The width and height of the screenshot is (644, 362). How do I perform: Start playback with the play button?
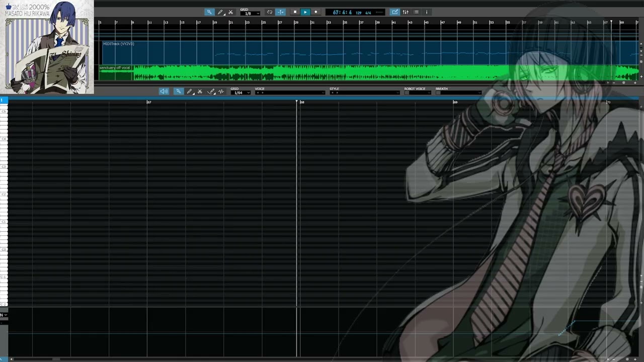coord(305,12)
